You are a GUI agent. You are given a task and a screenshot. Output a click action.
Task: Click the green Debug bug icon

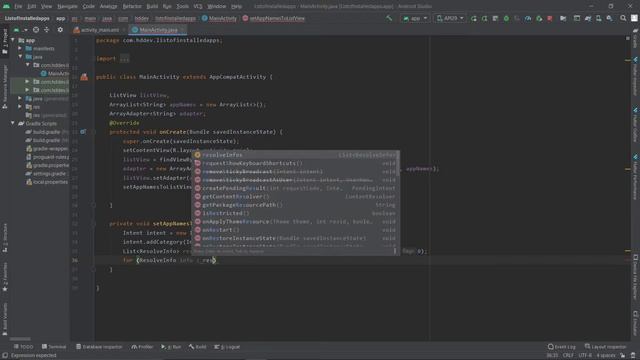click(x=506, y=18)
